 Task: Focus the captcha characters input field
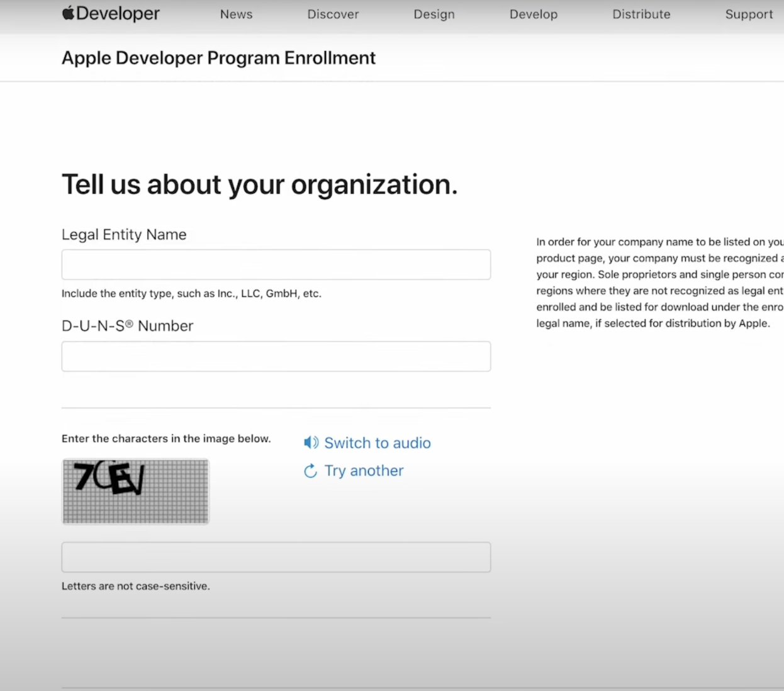[x=276, y=557]
